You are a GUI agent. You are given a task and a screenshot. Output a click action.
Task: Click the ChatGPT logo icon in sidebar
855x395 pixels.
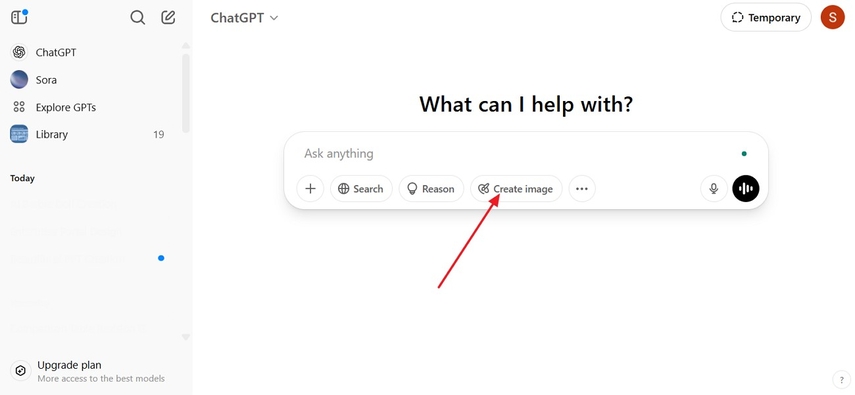[x=19, y=52]
